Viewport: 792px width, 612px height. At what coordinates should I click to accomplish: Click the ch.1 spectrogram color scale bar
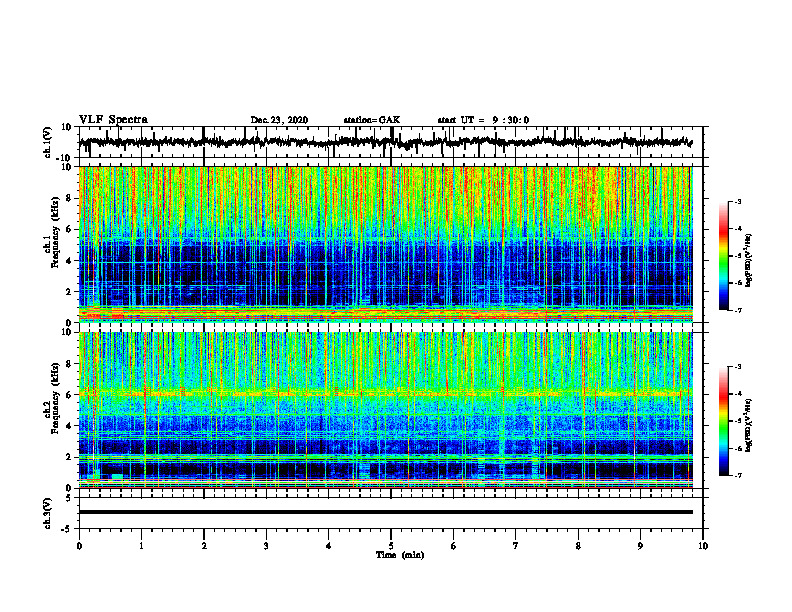pyautogui.click(x=723, y=256)
